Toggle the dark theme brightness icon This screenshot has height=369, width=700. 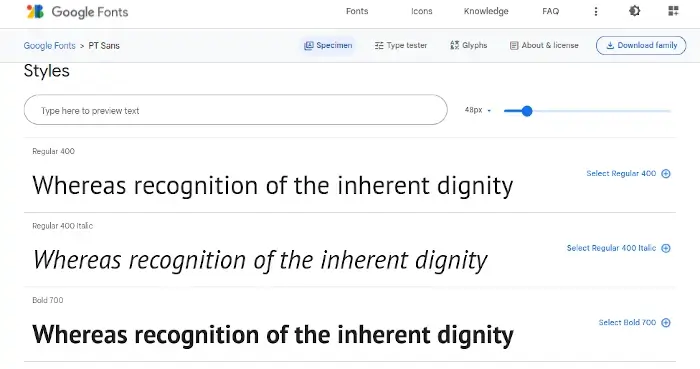pos(634,11)
